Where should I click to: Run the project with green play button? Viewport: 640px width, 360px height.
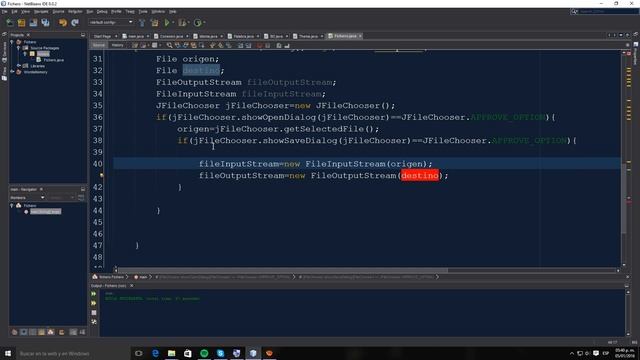coord(167,22)
